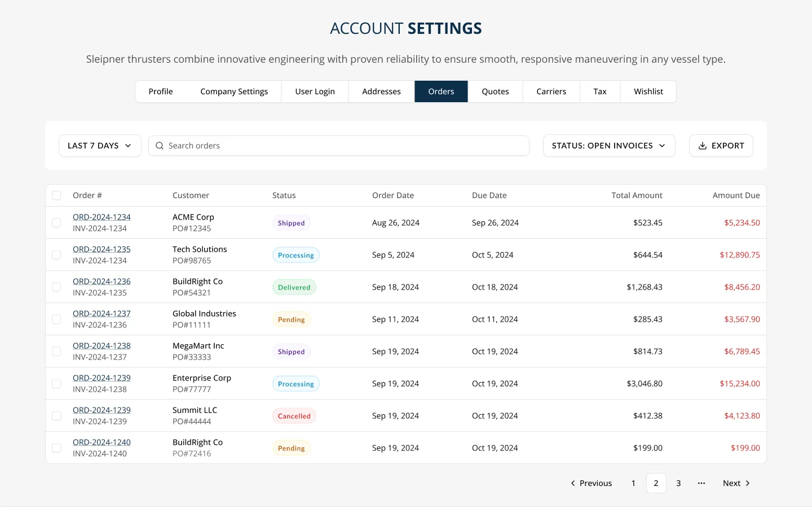This screenshot has width=812, height=508.
Task: Click the Amount Due column header
Action: pyautogui.click(x=736, y=195)
